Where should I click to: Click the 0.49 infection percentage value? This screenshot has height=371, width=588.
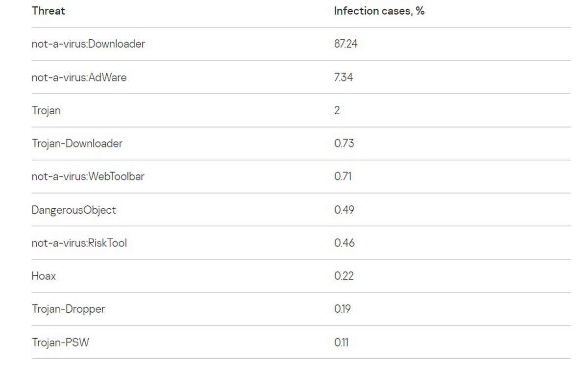tap(344, 210)
